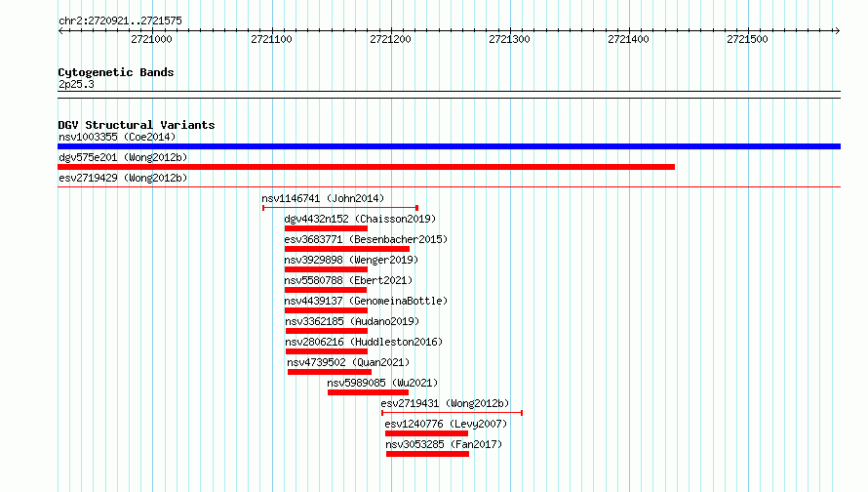
Task: Open nsv3053285 (Fan2017) label
Action: [444, 444]
